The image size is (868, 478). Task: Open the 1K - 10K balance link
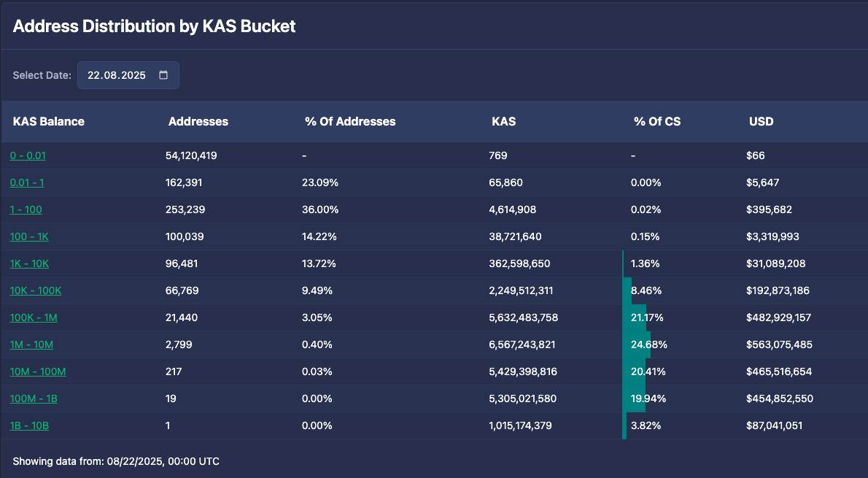point(29,263)
